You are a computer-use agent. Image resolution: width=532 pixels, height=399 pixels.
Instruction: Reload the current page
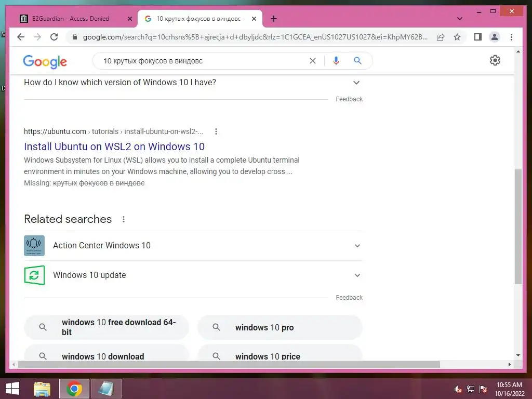54,37
